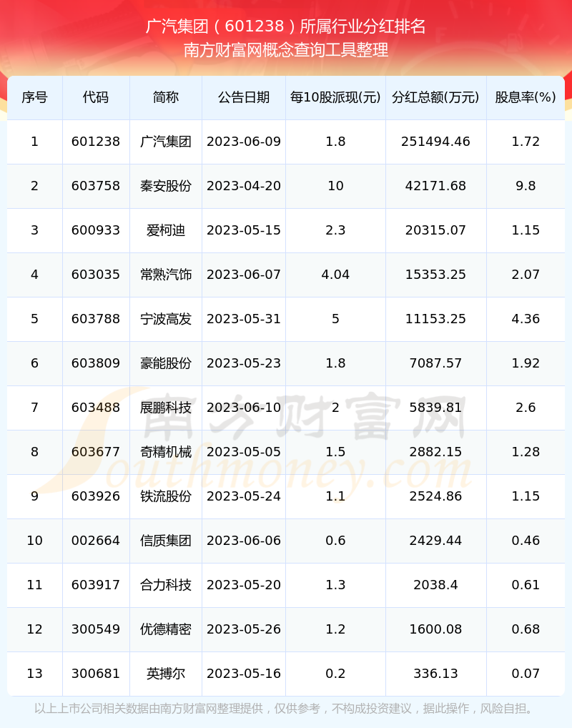
Task: Click the dividend total 2524.86
Action: [x=435, y=496]
